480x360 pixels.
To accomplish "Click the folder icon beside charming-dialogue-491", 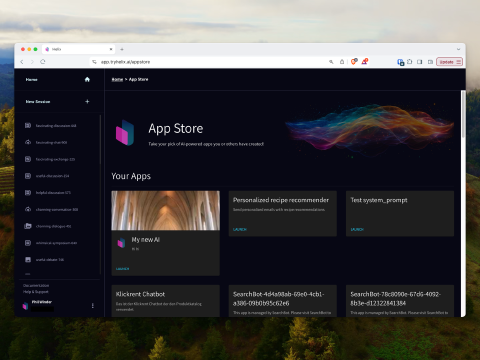I will point(28,226).
